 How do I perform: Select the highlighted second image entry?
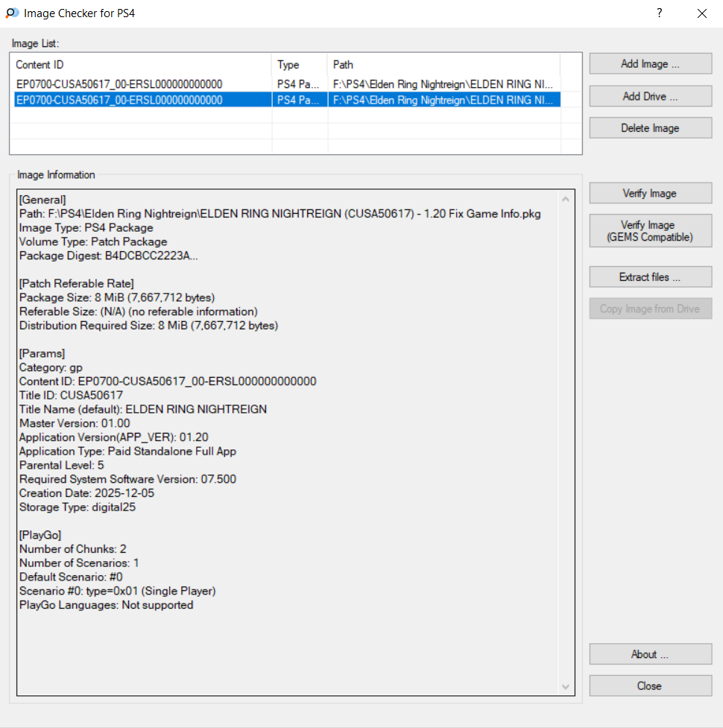coord(119,100)
